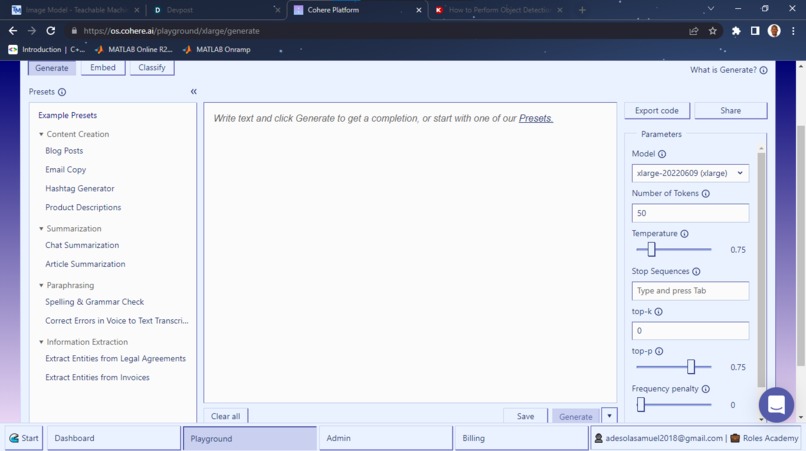Screen dimensions: 806x451
Task: Click the Stop Sequences info icon
Action: [696, 272]
